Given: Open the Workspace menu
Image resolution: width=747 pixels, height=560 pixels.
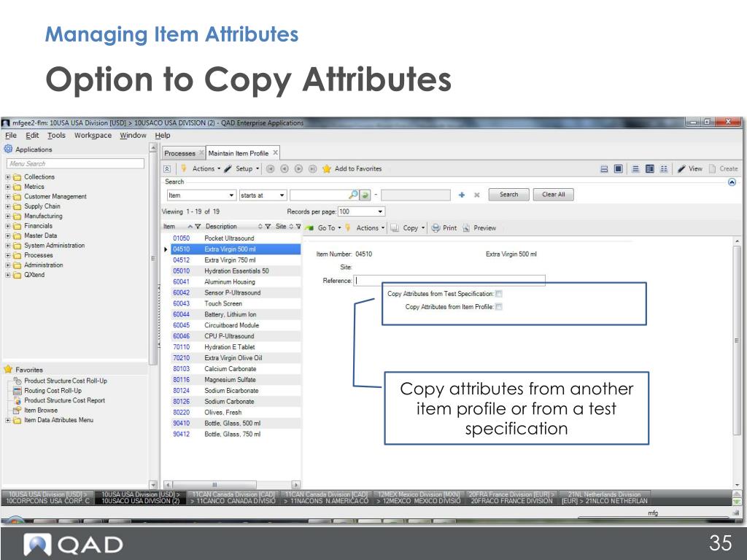Looking at the screenshot, I should (x=93, y=135).
